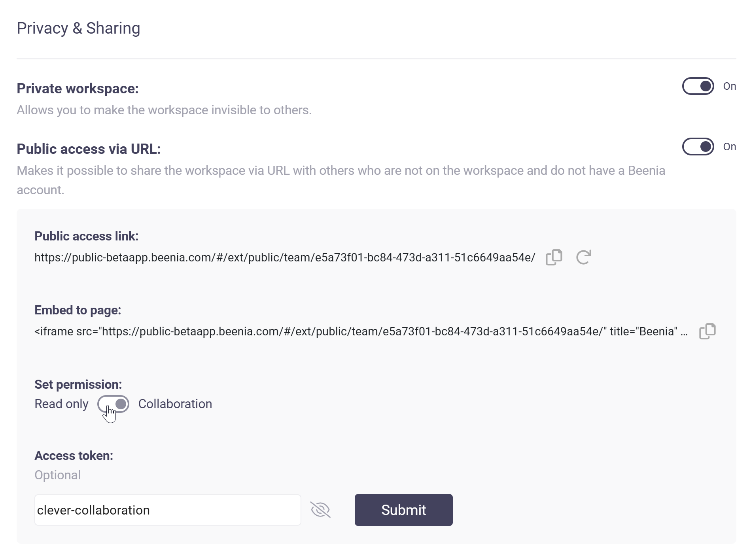Toggle access token visibility eye icon
Screen dimensions: 751x560
pos(320,510)
